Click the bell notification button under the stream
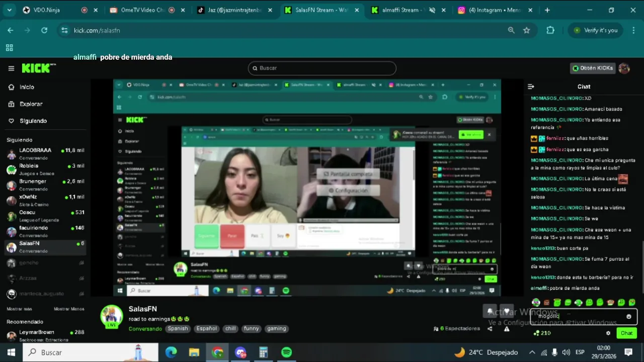This screenshot has width=644, height=362. (490, 311)
